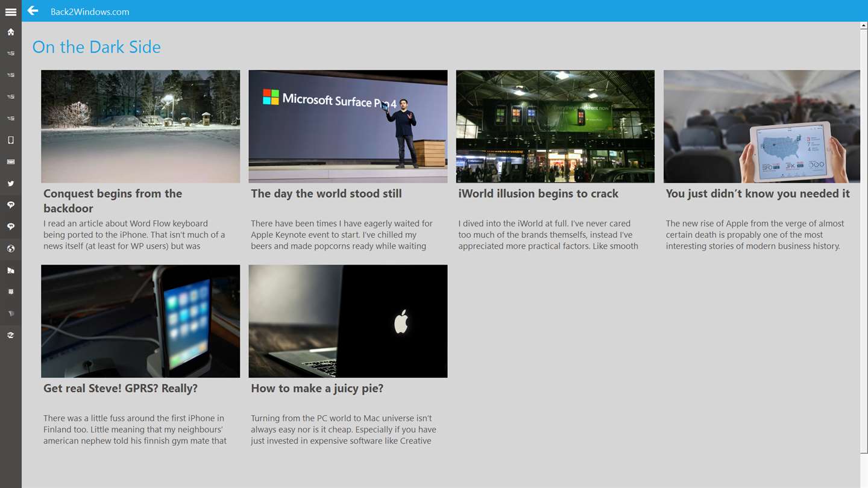Click excerpt 'There was a little fuss around'
The height and width of the screenshot is (488, 868).
135,430
